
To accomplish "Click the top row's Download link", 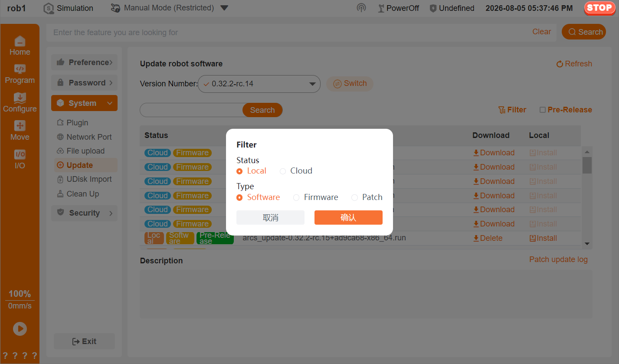I will coord(494,153).
